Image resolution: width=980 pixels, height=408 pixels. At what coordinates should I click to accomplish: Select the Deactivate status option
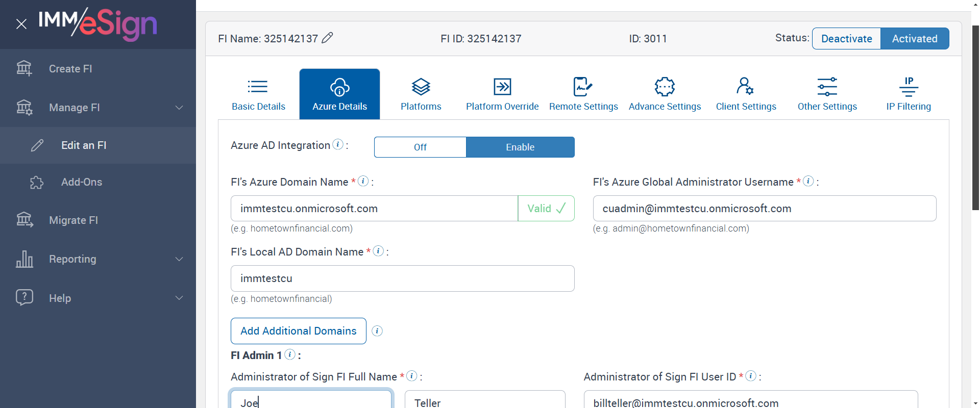point(846,38)
